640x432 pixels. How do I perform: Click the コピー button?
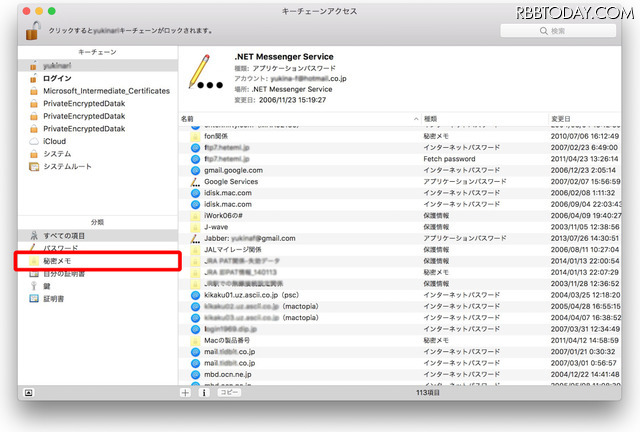[229, 392]
